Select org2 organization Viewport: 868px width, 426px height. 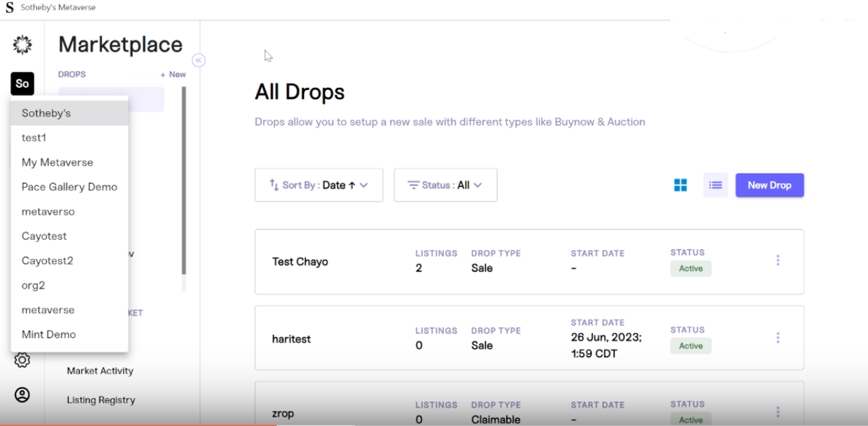69,285
